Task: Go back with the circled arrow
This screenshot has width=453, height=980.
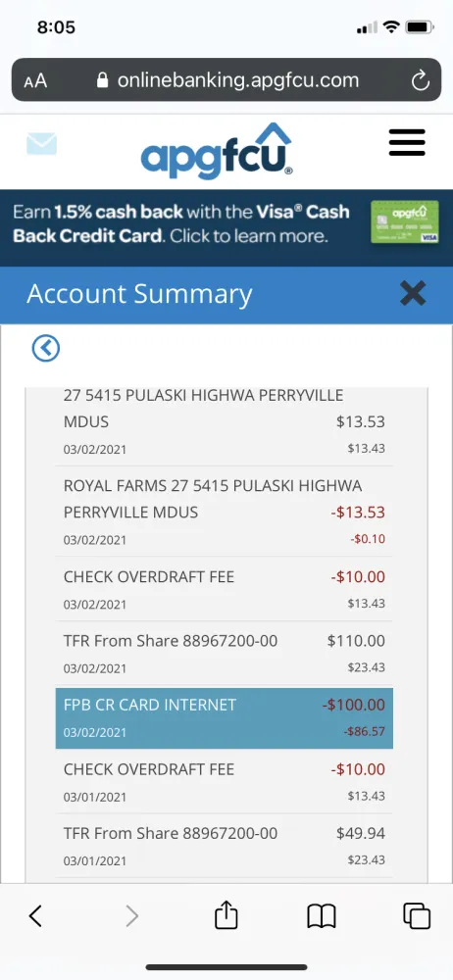Action: (x=46, y=348)
